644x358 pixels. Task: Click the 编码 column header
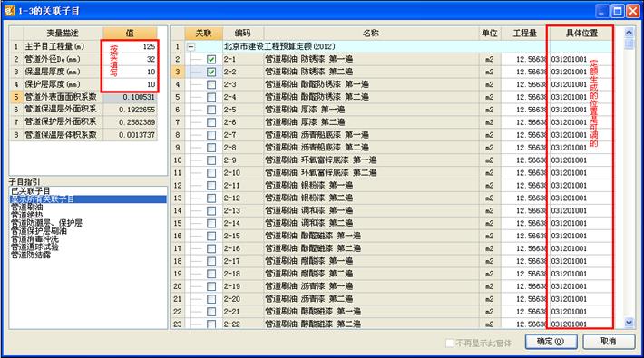[243, 34]
